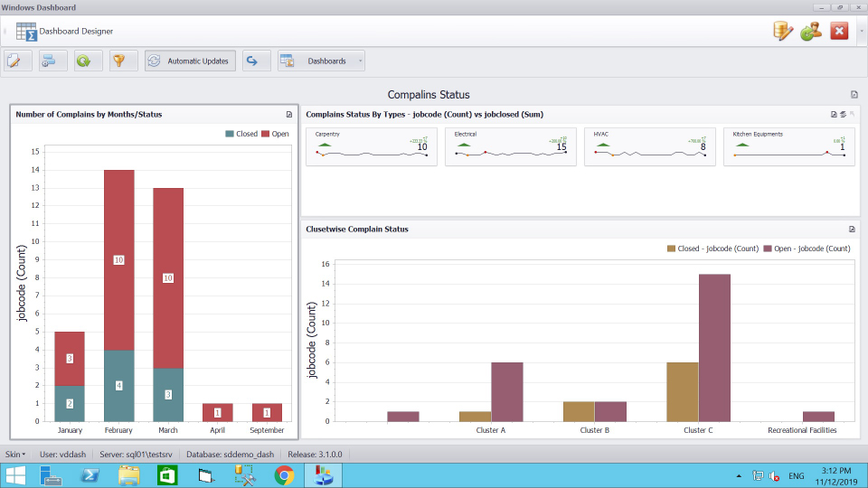Select the Electrical complaint card
The height and width of the screenshot is (488, 868).
[510, 146]
